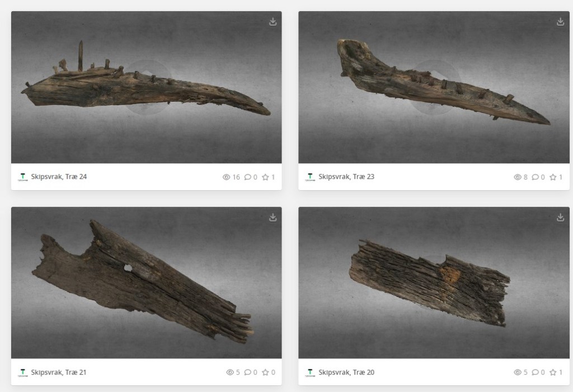The image size is (573, 392).
Task: Open the Skipsvrak, Træ 23 title link
Action: [346, 177]
